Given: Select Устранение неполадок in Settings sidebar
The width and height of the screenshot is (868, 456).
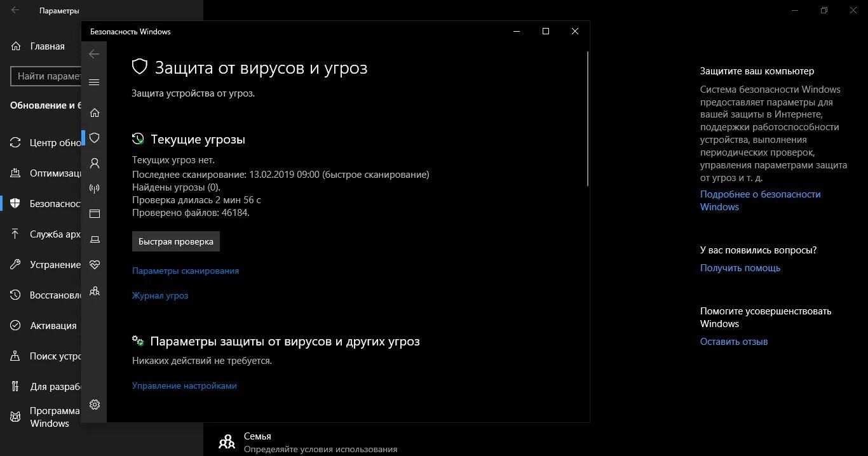Looking at the screenshot, I should point(41,264).
